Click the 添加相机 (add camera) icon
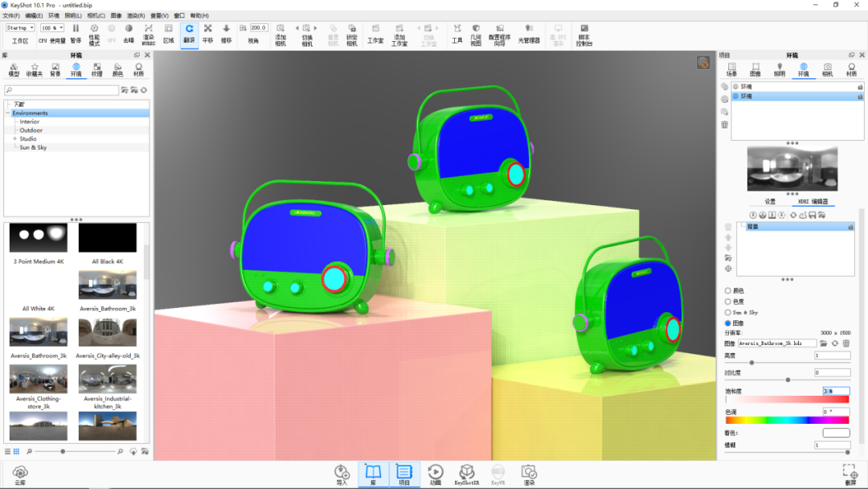The height and width of the screenshot is (489, 868). pyautogui.click(x=280, y=35)
